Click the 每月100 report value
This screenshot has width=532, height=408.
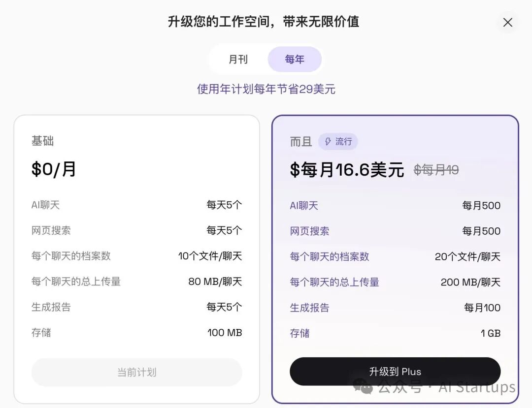click(482, 308)
